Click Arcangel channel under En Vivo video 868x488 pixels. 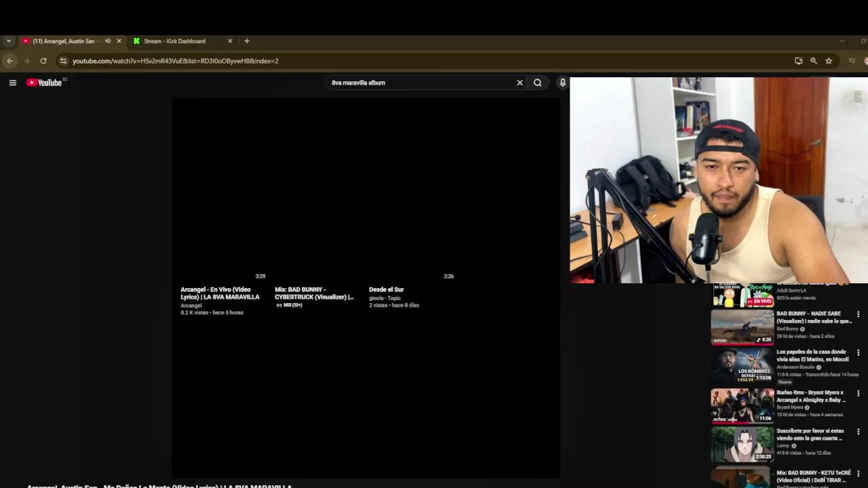pos(191,306)
